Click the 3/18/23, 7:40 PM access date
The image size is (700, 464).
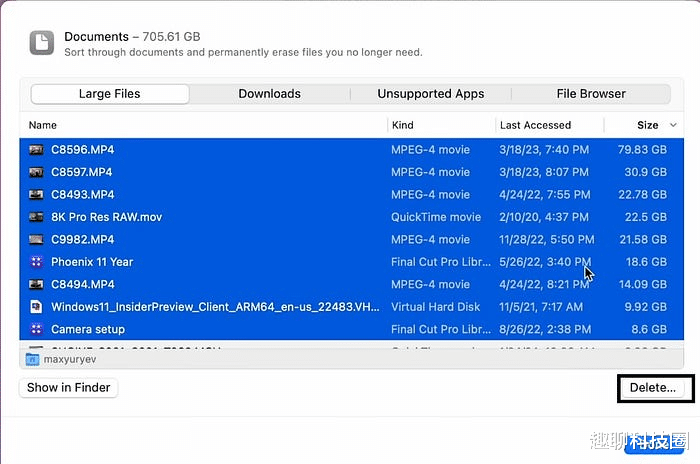point(544,150)
